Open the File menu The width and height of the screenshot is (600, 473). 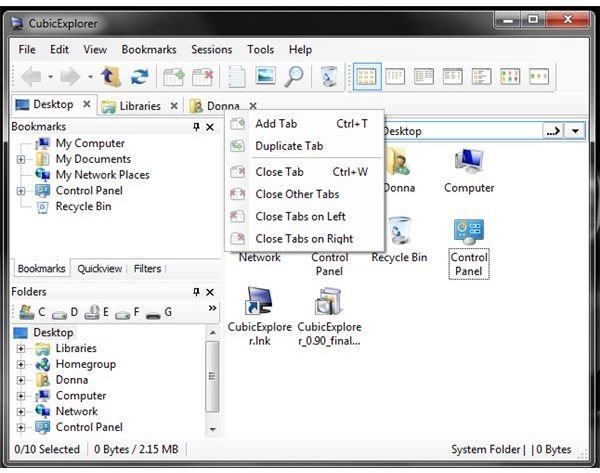point(27,50)
